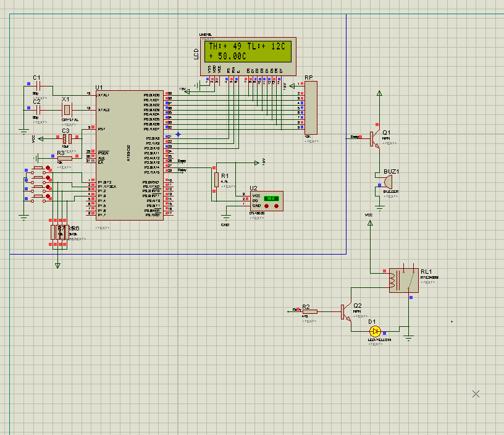Toggle the fourth (bottom) push button's red actuator
Viewport: 504px width, 435px height.
48,196
